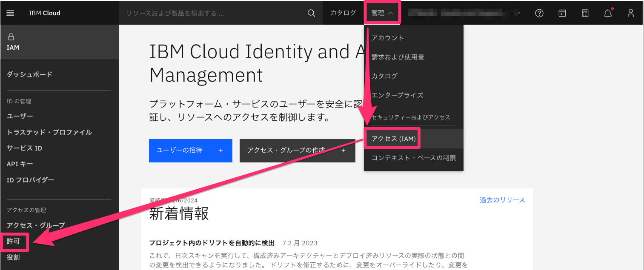Click the アクセスの管理 section label
This screenshot has width=644, height=270.
click(x=26, y=210)
